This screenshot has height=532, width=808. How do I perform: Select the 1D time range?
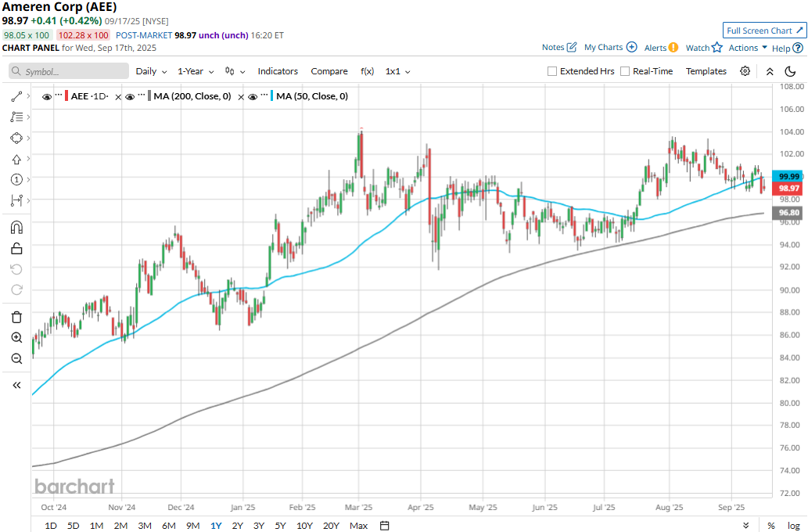click(51, 525)
